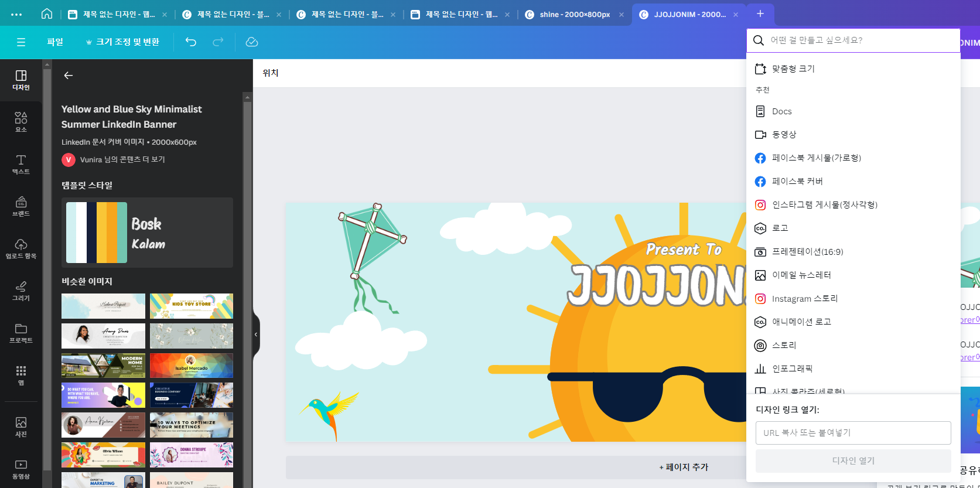
Task: Go back with the panel arrow
Action: tap(69, 76)
